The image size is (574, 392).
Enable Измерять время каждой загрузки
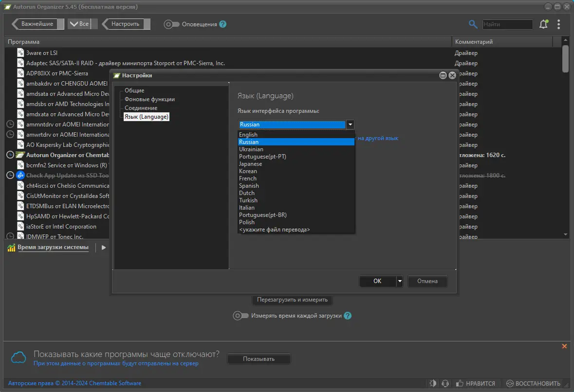point(241,316)
